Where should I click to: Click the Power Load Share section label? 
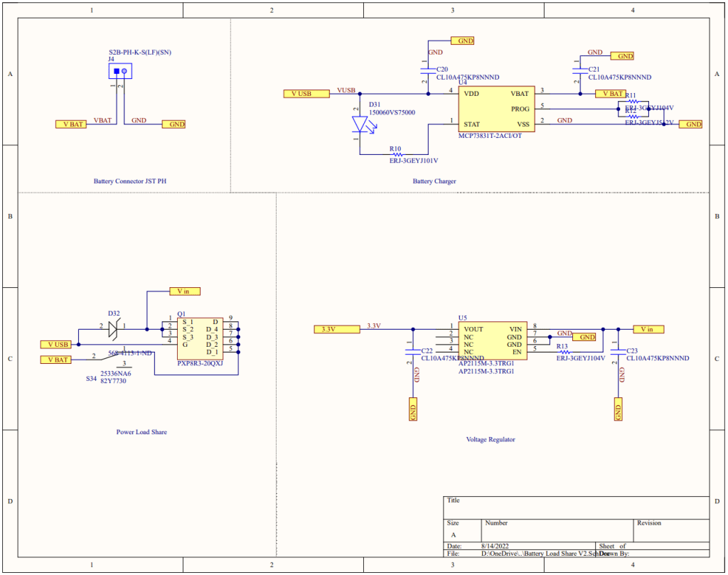[141, 431]
